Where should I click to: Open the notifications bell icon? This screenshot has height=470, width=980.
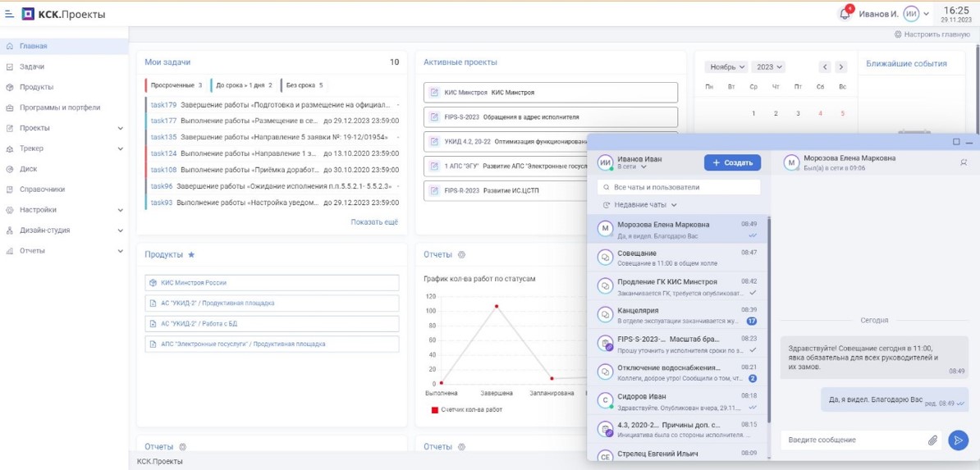tap(845, 15)
